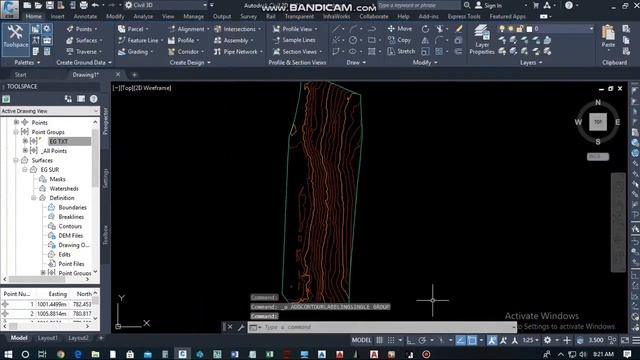The width and height of the screenshot is (640, 360).
Task: Open the annotation scale 1:25 dropdown
Action: [x=531, y=340]
